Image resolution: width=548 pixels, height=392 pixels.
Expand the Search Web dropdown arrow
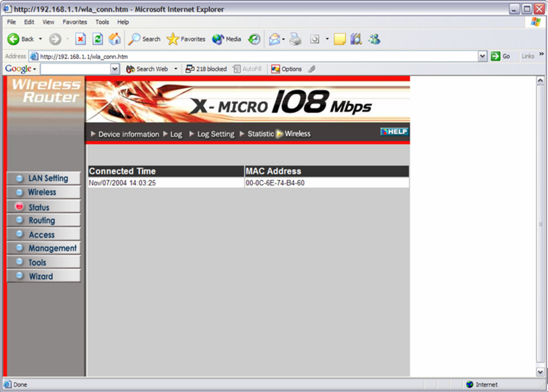click(x=176, y=69)
